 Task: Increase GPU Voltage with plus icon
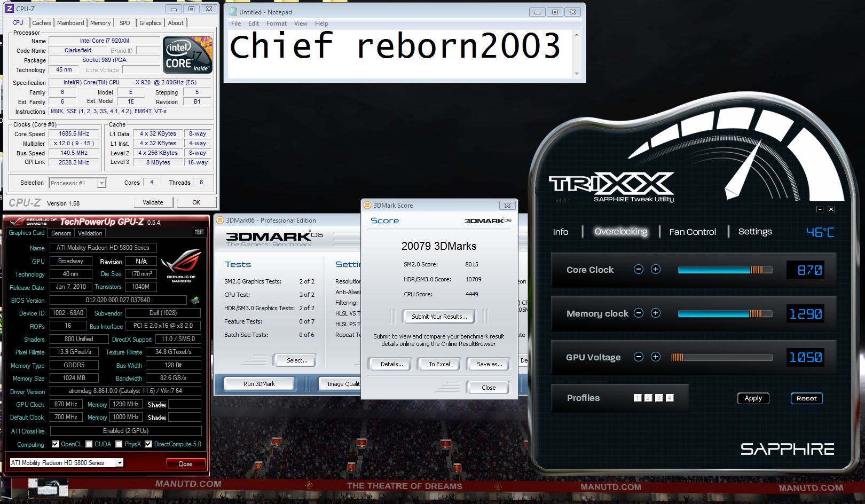656,357
